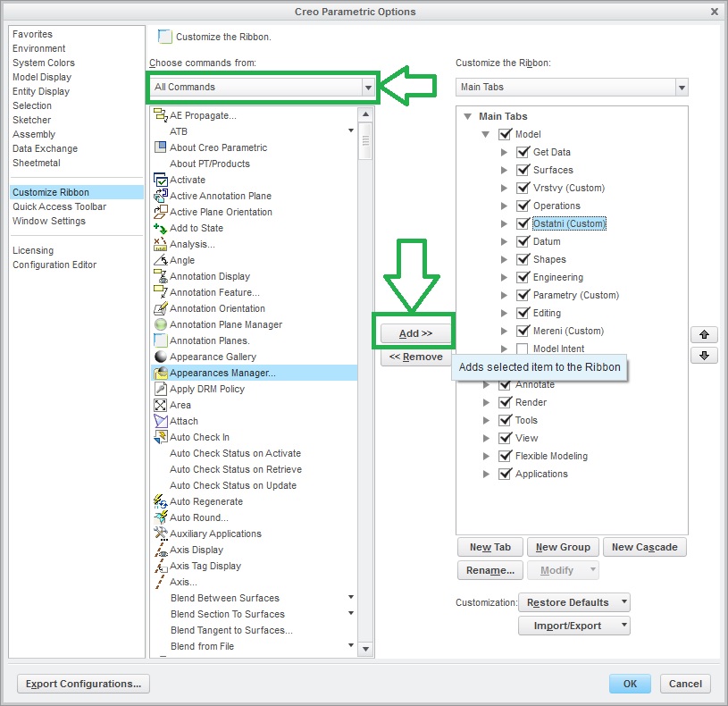
Task: Open the Configuration Editor category
Action: pyautogui.click(x=54, y=265)
